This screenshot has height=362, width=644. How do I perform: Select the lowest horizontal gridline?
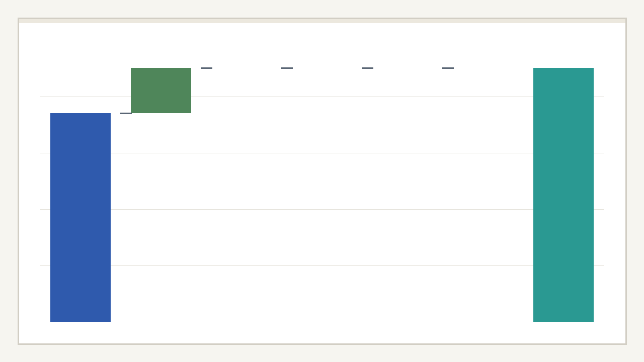(x=322, y=265)
